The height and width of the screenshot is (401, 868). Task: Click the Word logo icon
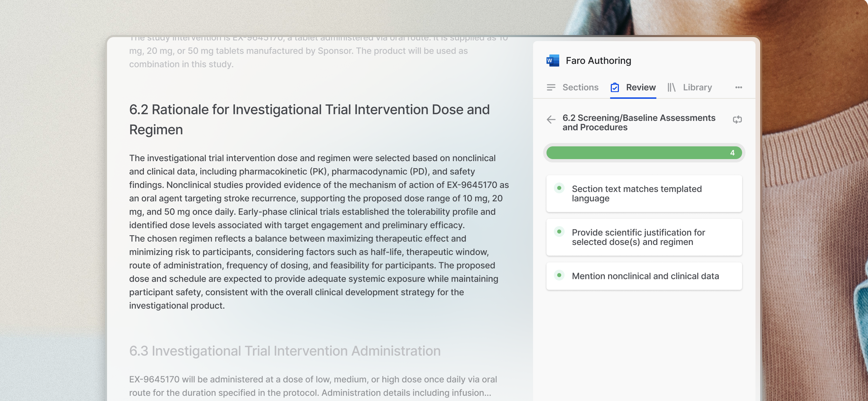click(x=553, y=61)
